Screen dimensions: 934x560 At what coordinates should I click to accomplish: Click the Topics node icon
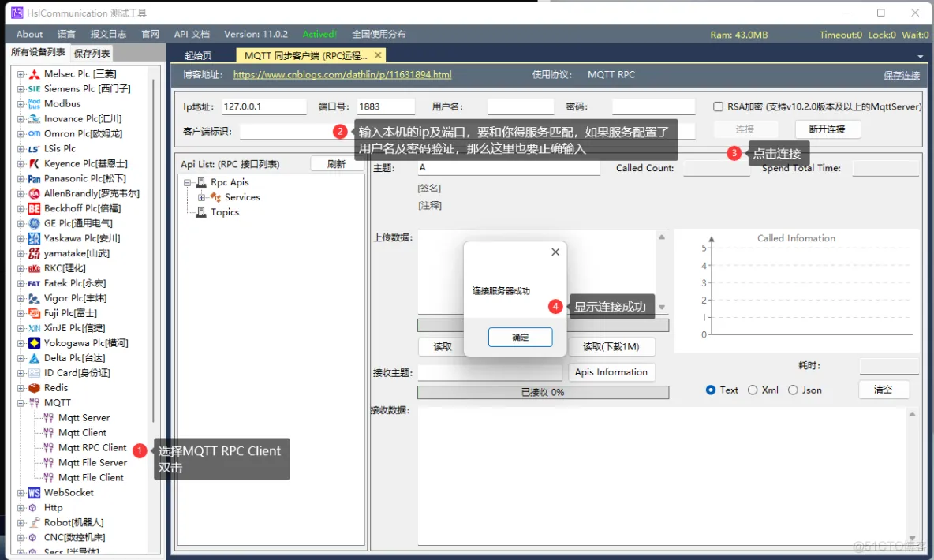(201, 212)
